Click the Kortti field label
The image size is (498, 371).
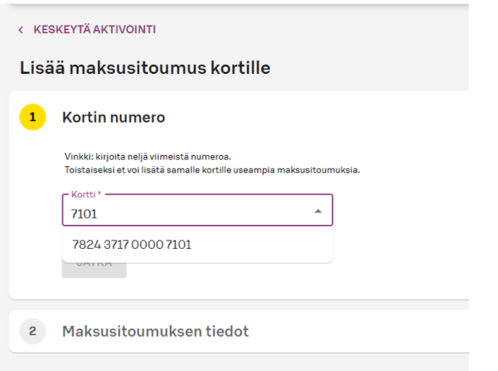(x=86, y=194)
